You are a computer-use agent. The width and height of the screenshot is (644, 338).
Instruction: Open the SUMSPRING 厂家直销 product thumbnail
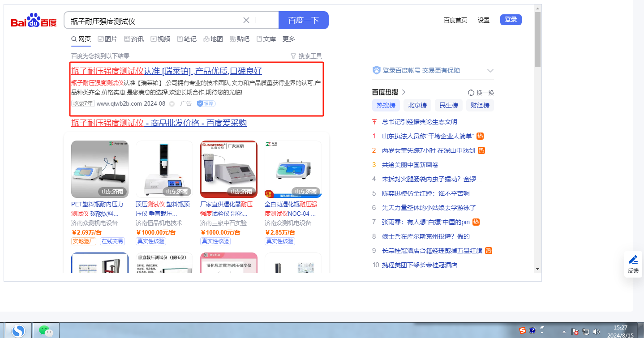point(229,169)
